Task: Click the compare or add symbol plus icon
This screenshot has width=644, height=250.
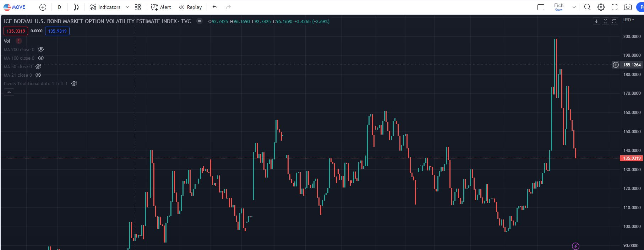Action: pos(43,7)
